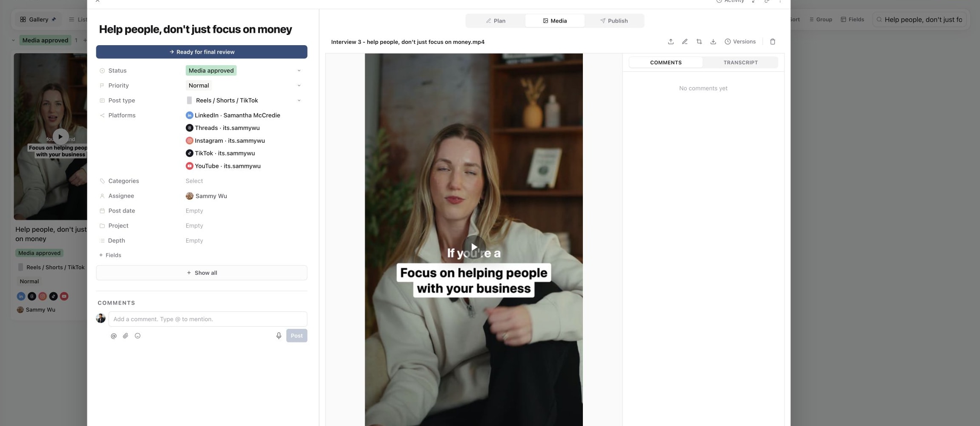Click YouTube · its.sammywu platform
Screen dimensions: 980x426
click(x=223, y=166)
